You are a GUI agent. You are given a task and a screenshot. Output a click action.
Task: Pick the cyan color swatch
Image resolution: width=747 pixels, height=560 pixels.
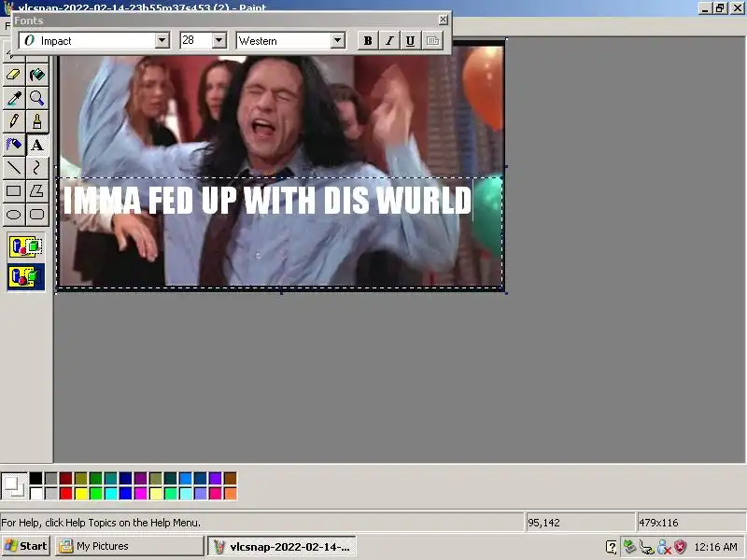tap(110, 494)
